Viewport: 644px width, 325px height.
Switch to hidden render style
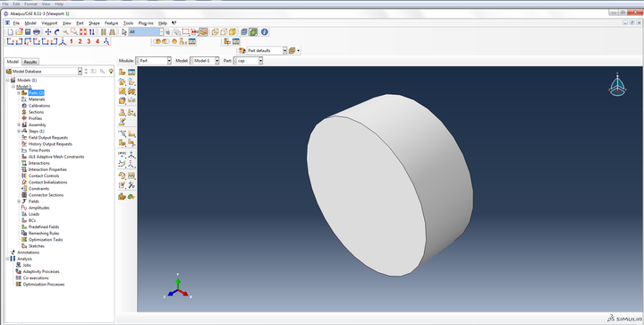pos(224,31)
